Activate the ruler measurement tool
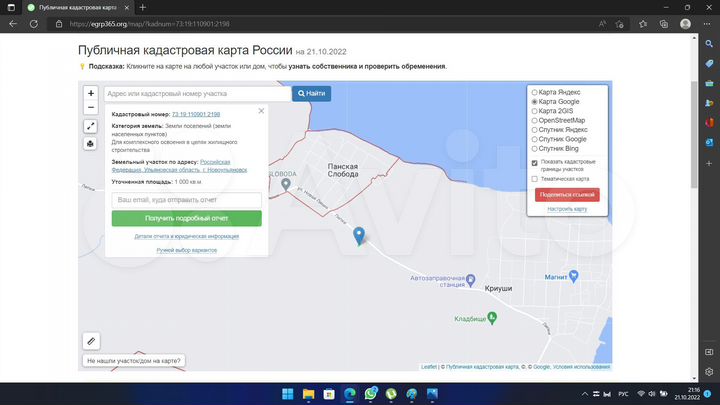720x405 pixels. pyautogui.click(x=91, y=341)
